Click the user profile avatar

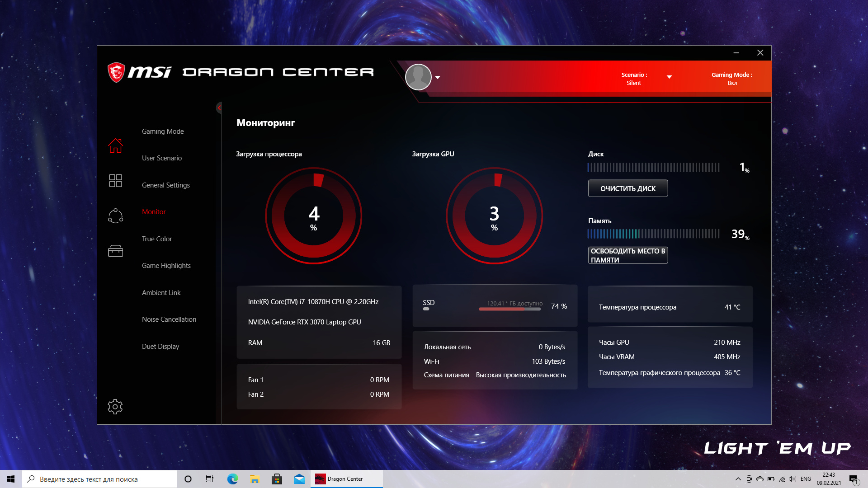418,77
